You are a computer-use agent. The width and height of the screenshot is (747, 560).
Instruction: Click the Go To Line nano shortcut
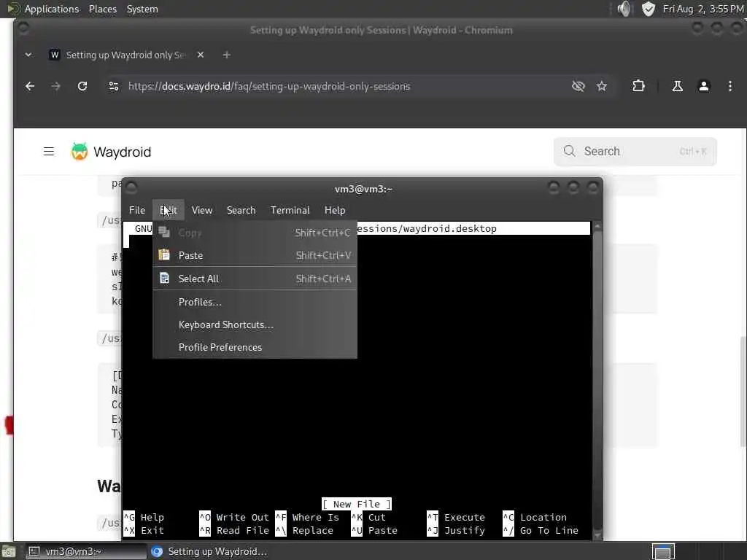pyautogui.click(x=541, y=531)
